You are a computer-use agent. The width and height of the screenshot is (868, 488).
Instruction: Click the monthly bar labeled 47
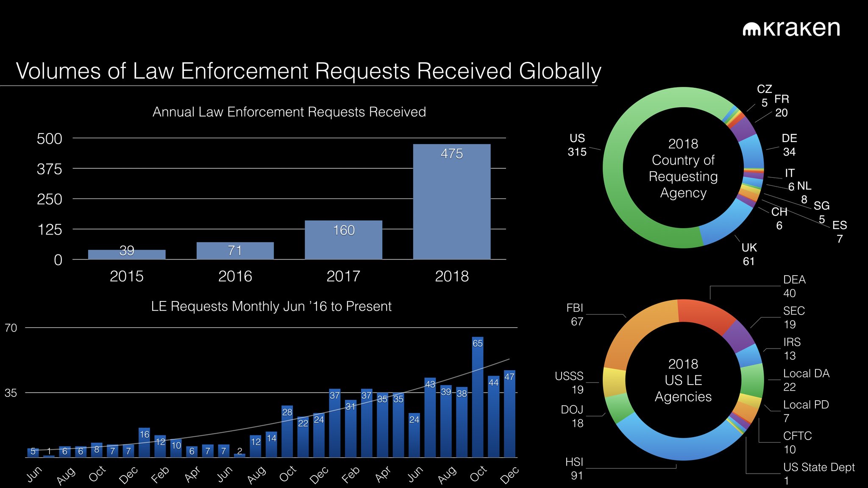point(509,415)
